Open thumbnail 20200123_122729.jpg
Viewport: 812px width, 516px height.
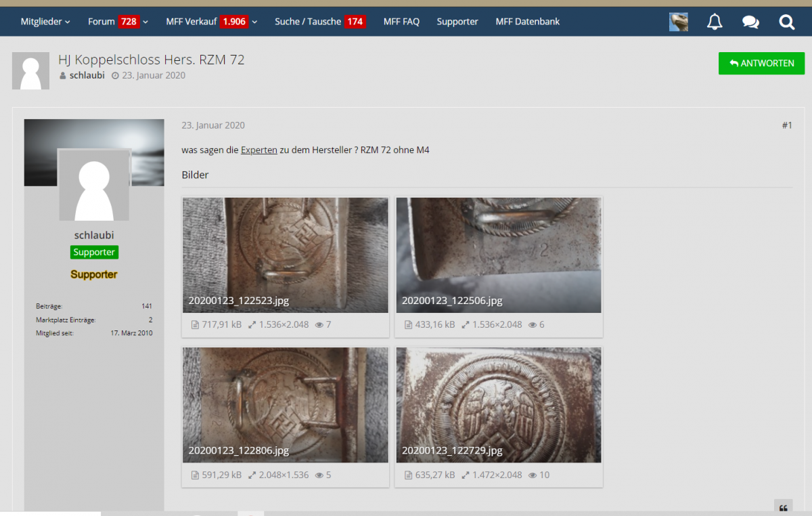tap(499, 405)
